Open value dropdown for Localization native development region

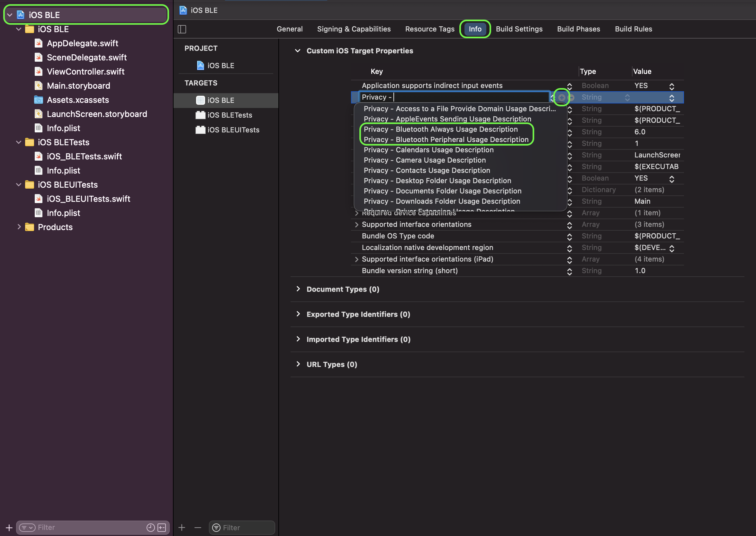[671, 248]
